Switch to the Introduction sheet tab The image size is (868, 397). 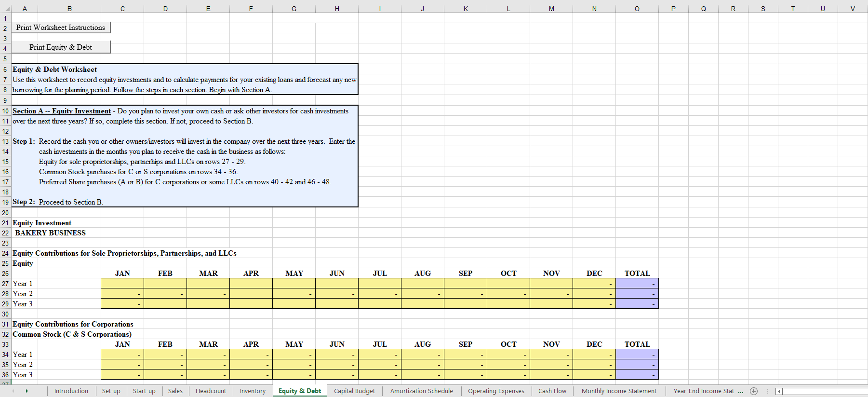pos(71,391)
